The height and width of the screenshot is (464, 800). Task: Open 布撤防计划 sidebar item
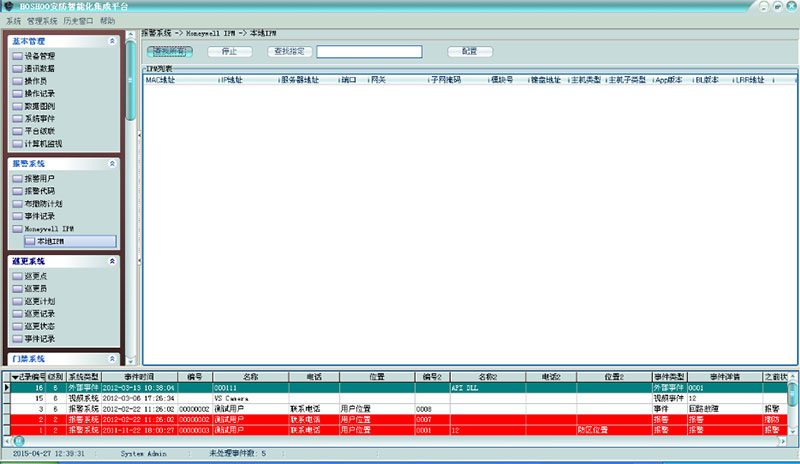point(42,203)
